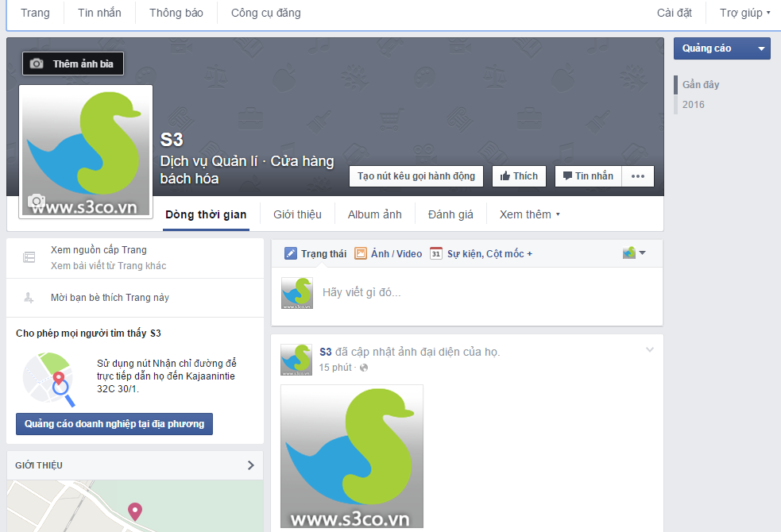This screenshot has height=532, width=781.
Task: Click Xem nguồn cấp Trang link
Action: coord(99,250)
